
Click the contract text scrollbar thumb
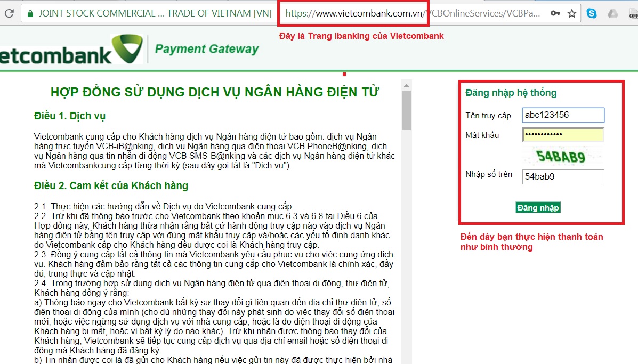click(406, 110)
